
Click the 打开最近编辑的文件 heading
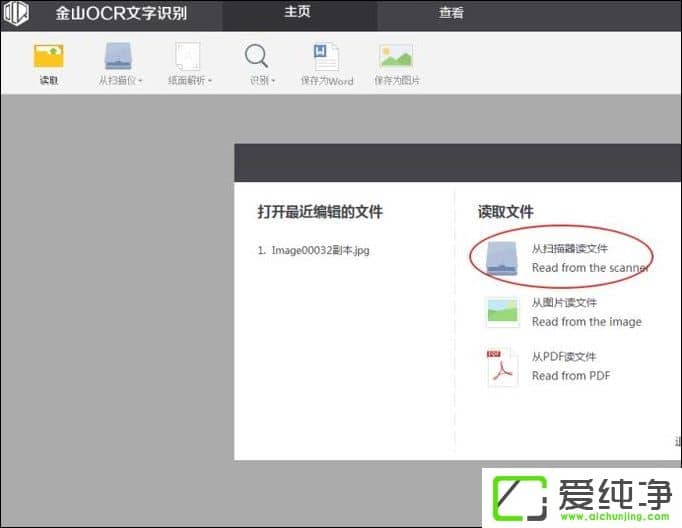tap(320, 212)
